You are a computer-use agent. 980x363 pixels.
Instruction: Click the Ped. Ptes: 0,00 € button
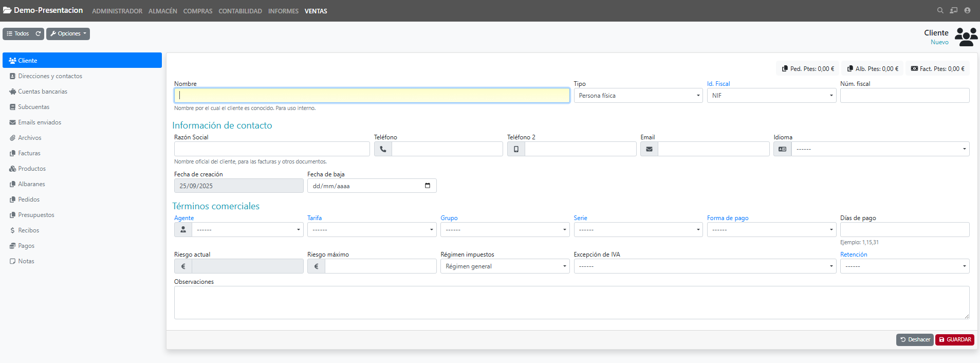tap(808, 68)
